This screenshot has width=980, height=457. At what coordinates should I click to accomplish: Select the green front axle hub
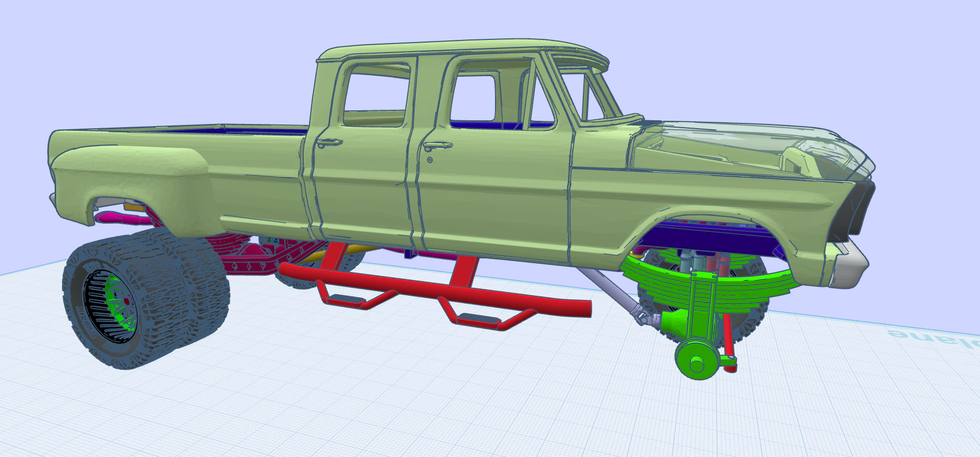point(696,360)
